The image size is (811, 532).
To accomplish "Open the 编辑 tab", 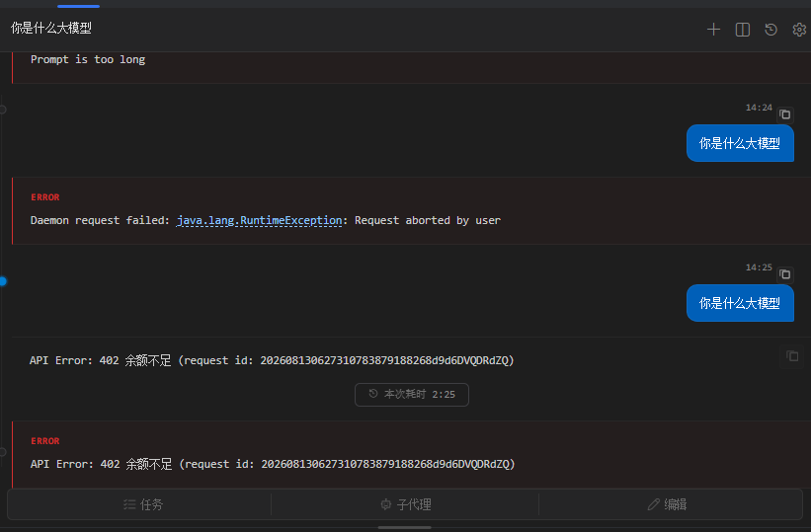I will (667, 504).
